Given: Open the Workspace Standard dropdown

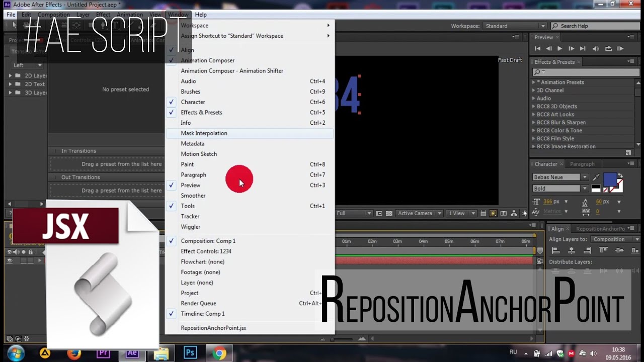Looking at the screenshot, I should coord(515,26).
